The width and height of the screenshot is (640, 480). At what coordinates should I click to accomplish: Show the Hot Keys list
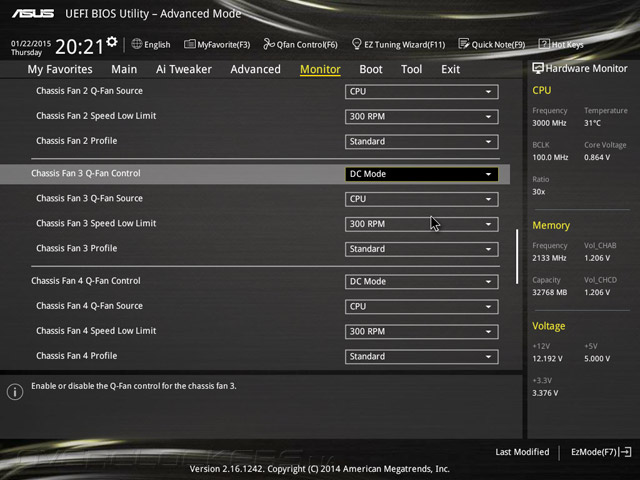point(561,44)
